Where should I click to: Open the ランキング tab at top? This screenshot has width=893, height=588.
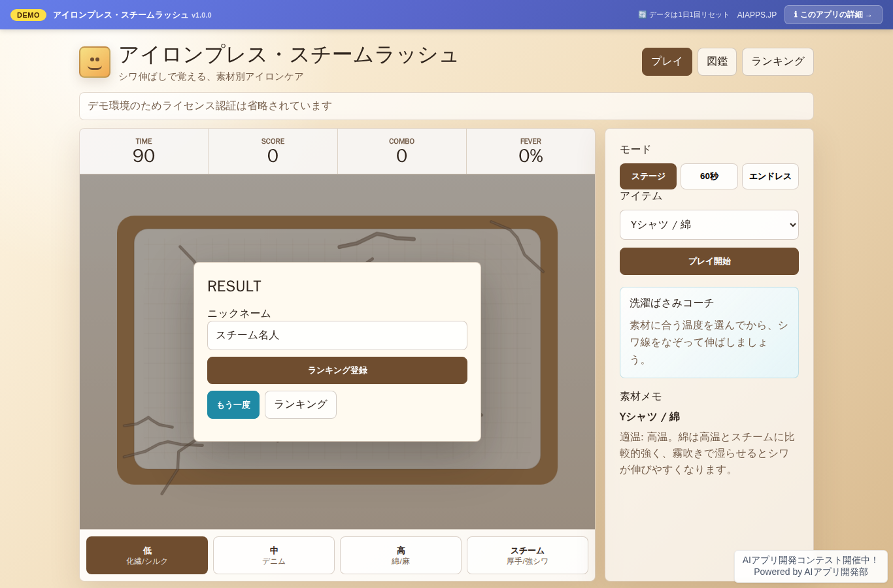(x=778, y=61)
